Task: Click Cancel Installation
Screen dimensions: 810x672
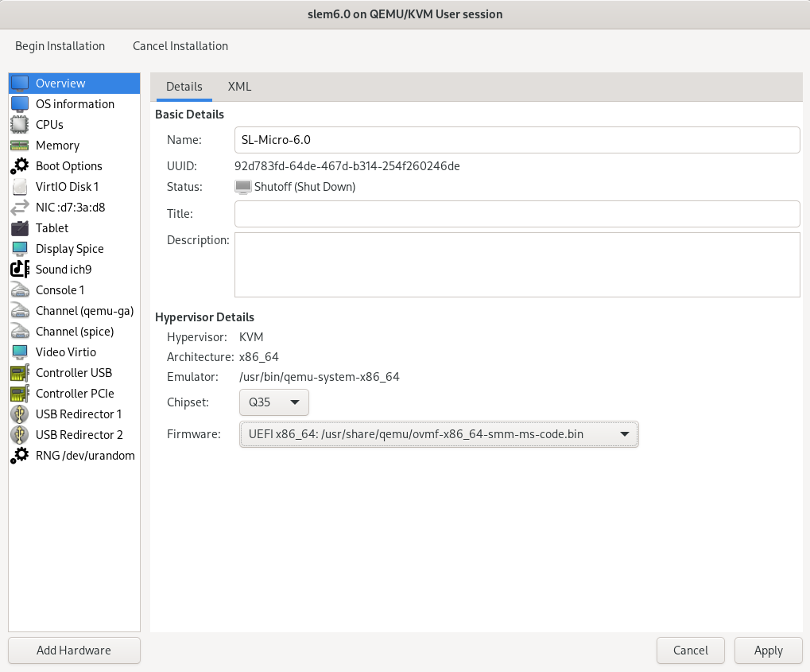Action: coord(180,46)
